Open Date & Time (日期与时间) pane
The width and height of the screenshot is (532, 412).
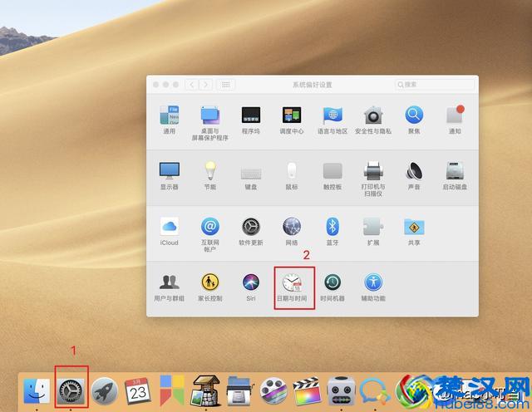pyautogui.click(x=292, y=287)
